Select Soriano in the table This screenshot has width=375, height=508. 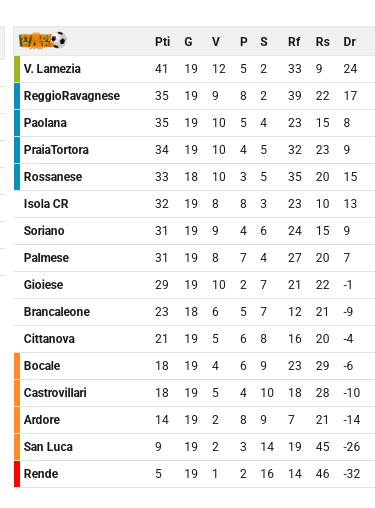44,231
